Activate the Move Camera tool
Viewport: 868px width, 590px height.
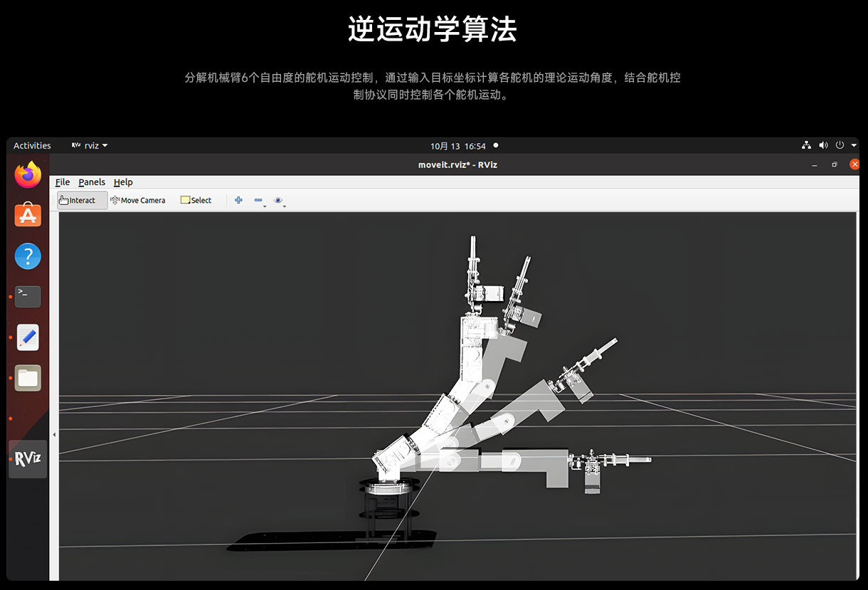138,201
